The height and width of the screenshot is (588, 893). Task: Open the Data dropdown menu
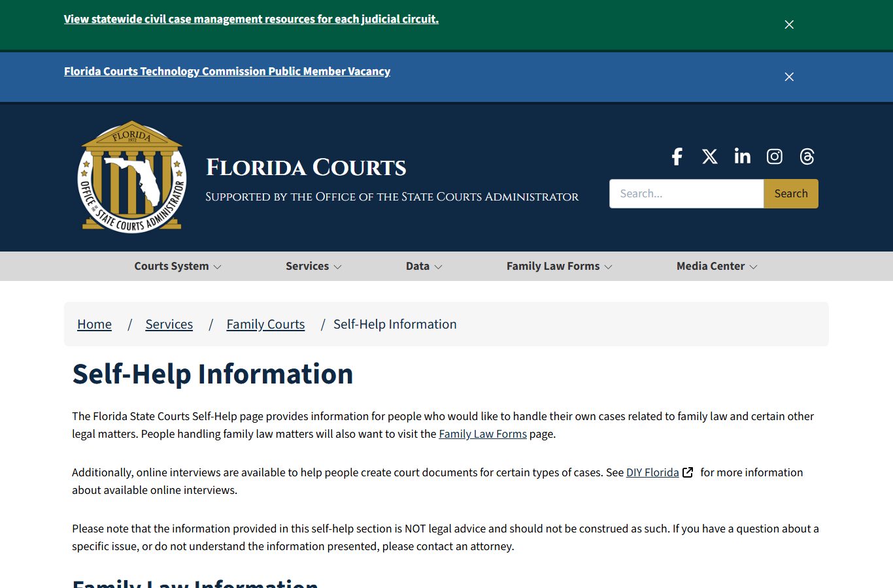point(424,266)
